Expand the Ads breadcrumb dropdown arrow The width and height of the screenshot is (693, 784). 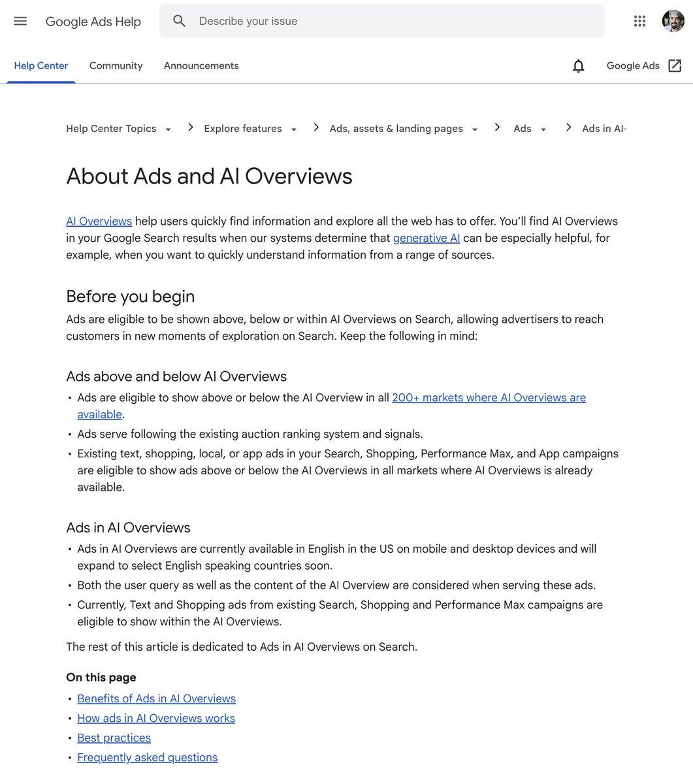[543, 129]
